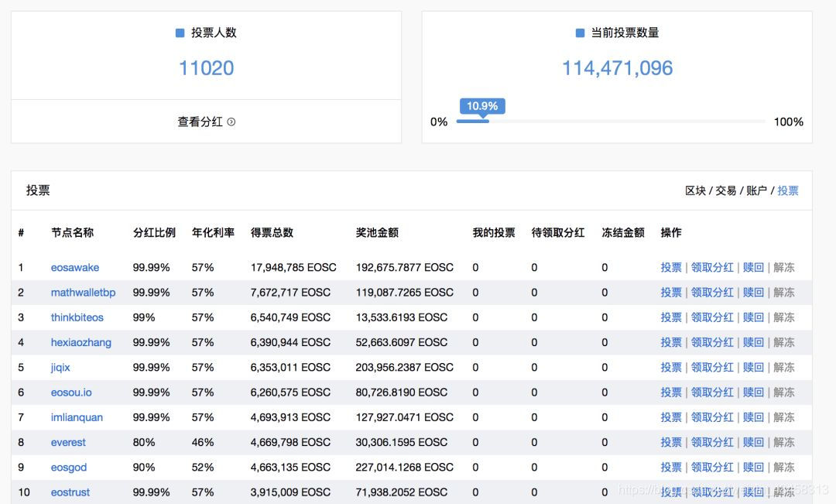Image resolution: width=836 pixels, height=504 pixels.
Task: Click the blue square legend next to 投票人数
Action: (x=180, y=33)
